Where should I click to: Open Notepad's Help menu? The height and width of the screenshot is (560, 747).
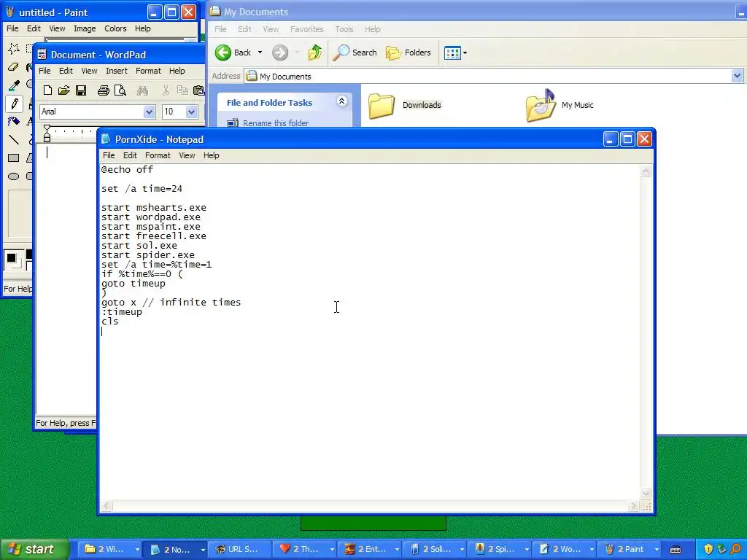[x=211, y=155]
